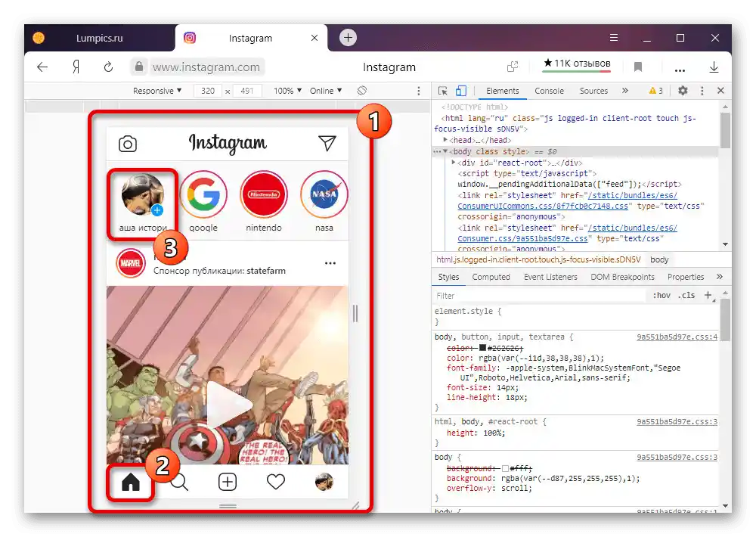This screenshot has height=537, width=756.
Task: Activate inspect element picker
Action: pyautogui.click(x=442, y=91)
